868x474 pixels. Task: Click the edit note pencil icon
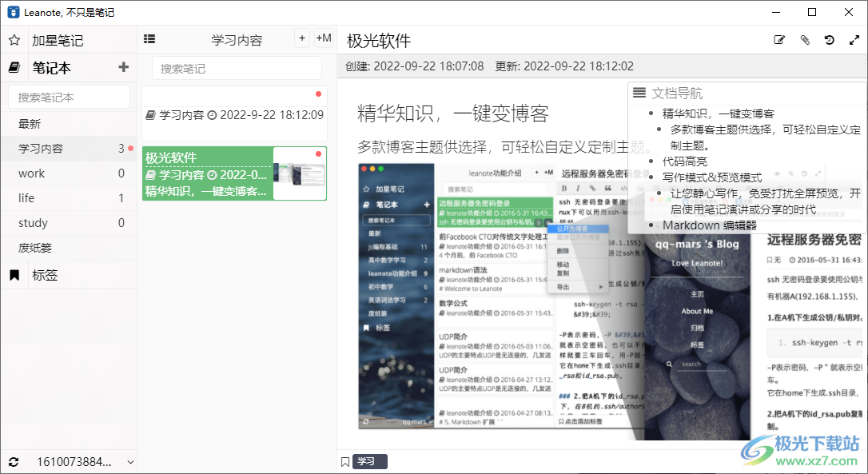pos(779,40)
